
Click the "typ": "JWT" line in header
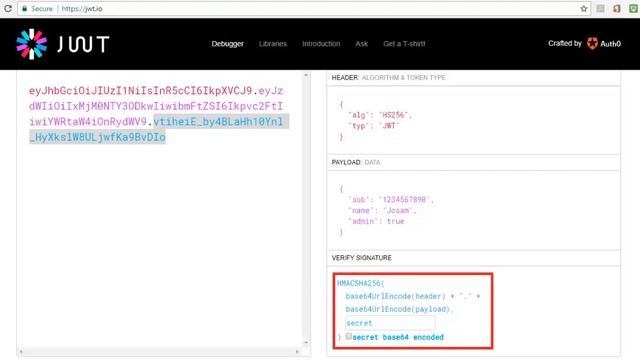pos(373,126)
